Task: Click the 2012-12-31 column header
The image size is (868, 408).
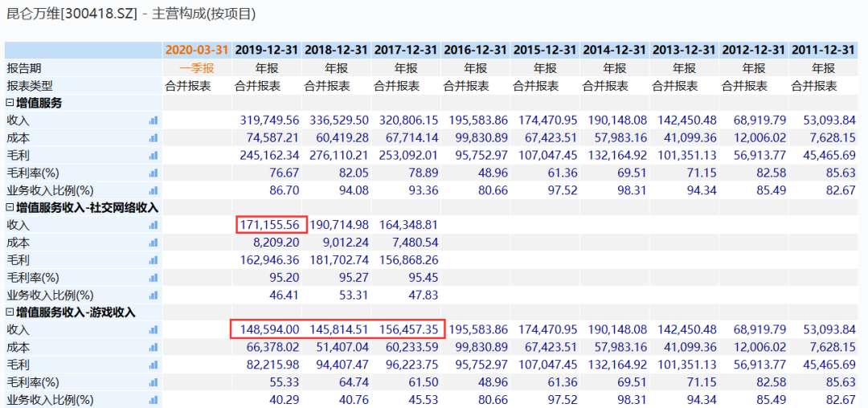Action: (754, 51)
